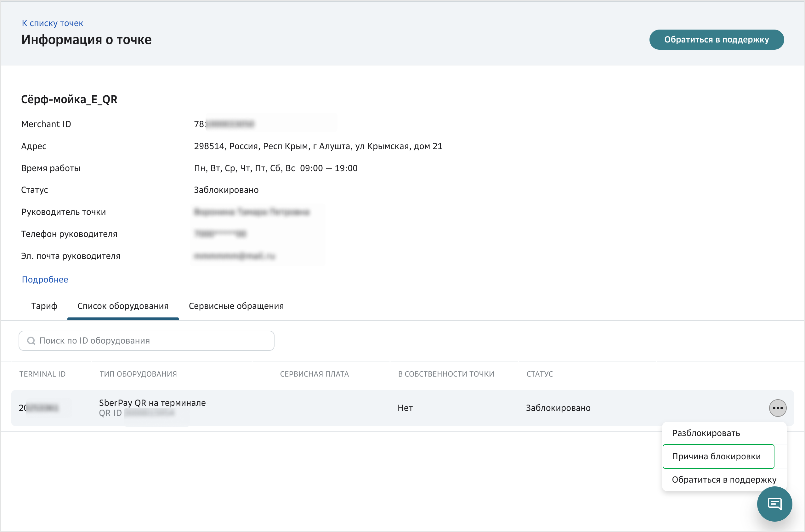805x532 pixels.
Task: Click the ТИП ОБОРУДОВАНИЯ column header
Action: (x=138, y=374)
